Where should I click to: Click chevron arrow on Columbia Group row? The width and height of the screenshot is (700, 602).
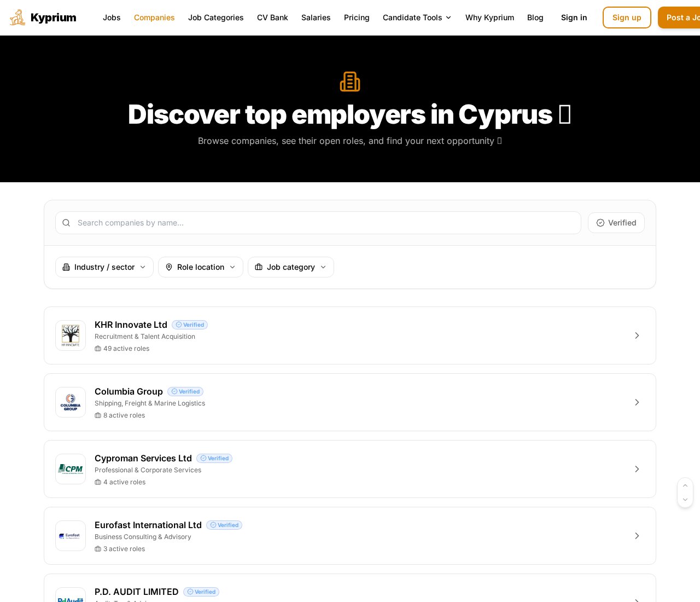coord(637,402)
